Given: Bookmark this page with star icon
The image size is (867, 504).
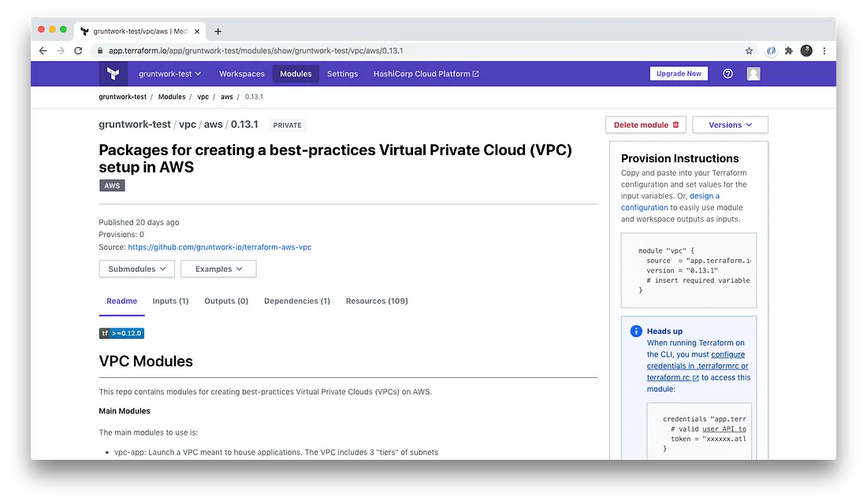Looking at the screenshot, I should (x=750, y=51).
